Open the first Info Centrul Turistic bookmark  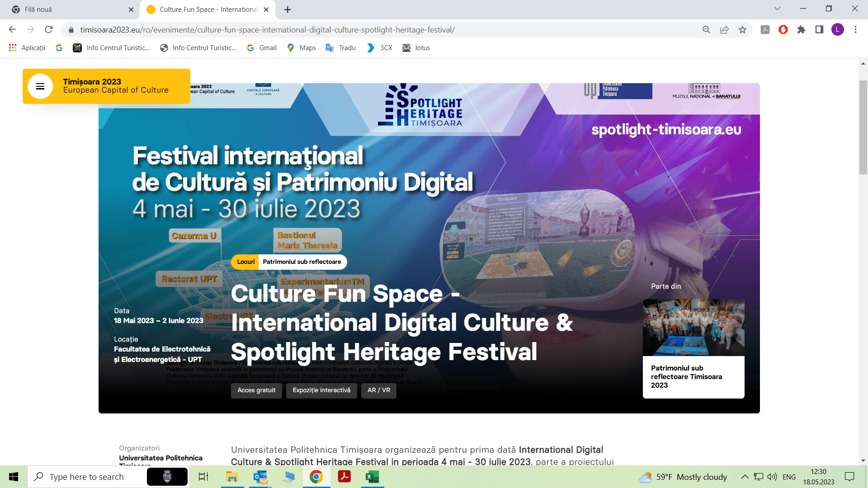tap(111, 48)
